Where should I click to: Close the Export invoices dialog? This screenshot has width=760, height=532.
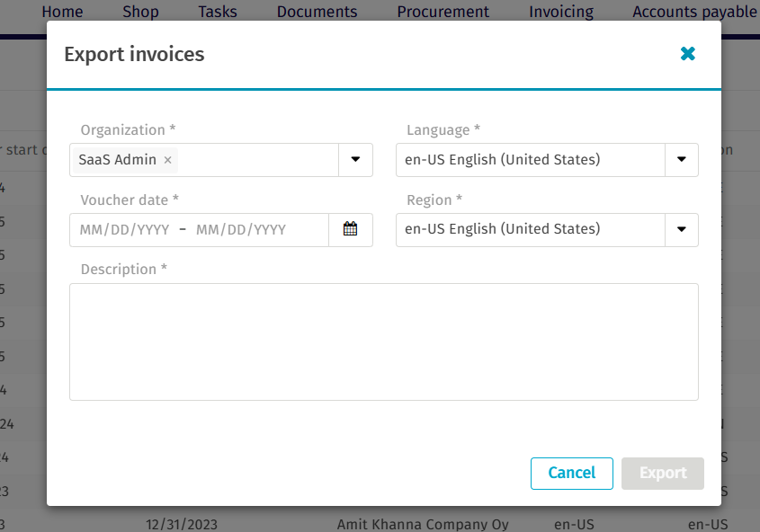(x=688, y=54)
